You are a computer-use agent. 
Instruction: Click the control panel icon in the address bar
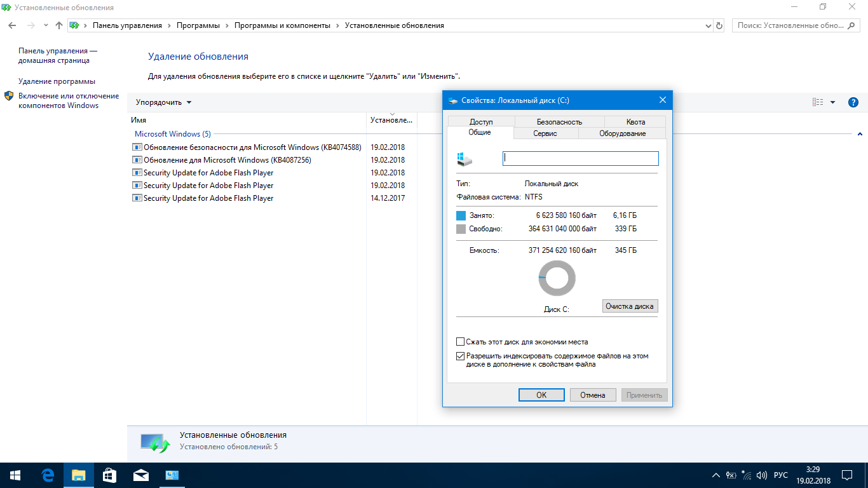coord(74,25)
